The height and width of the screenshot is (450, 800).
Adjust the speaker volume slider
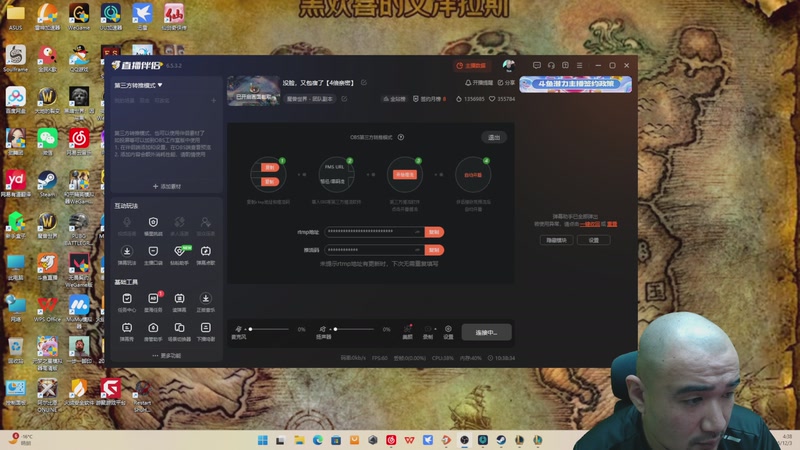[354, 329]
